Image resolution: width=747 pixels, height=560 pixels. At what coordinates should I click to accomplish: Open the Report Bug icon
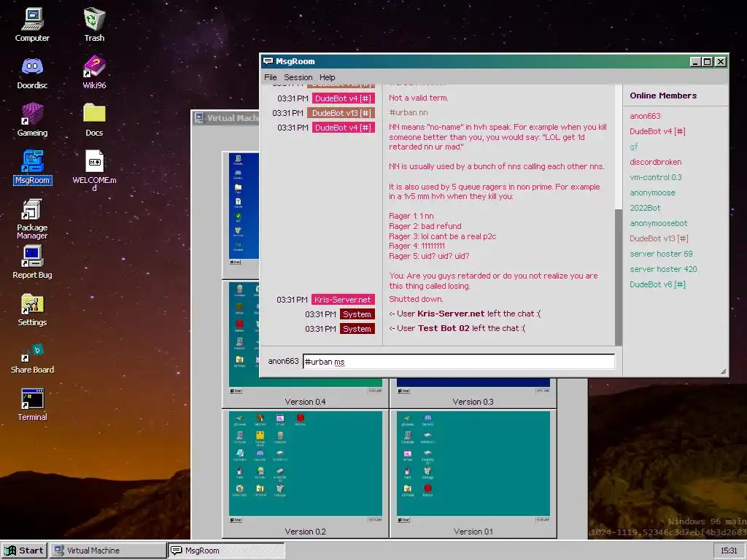click(32, 262)
